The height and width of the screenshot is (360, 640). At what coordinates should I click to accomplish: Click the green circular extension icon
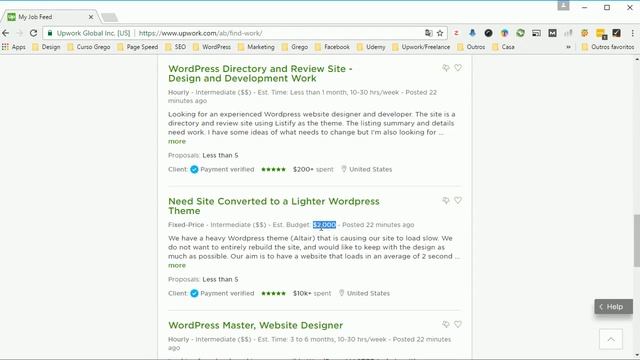[520, 33]
